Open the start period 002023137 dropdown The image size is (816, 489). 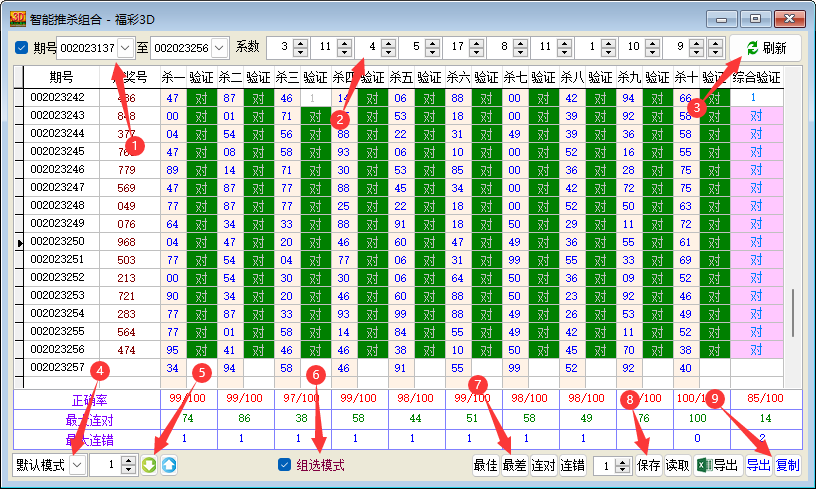125,47
